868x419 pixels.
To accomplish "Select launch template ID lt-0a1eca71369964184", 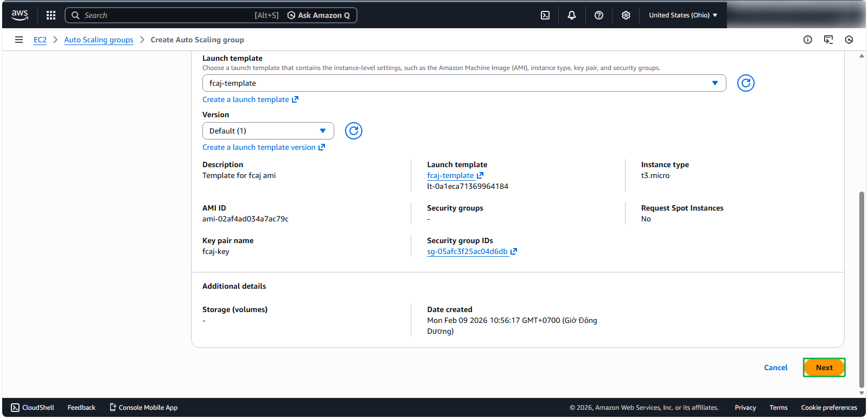I will [x=468, y=186].
